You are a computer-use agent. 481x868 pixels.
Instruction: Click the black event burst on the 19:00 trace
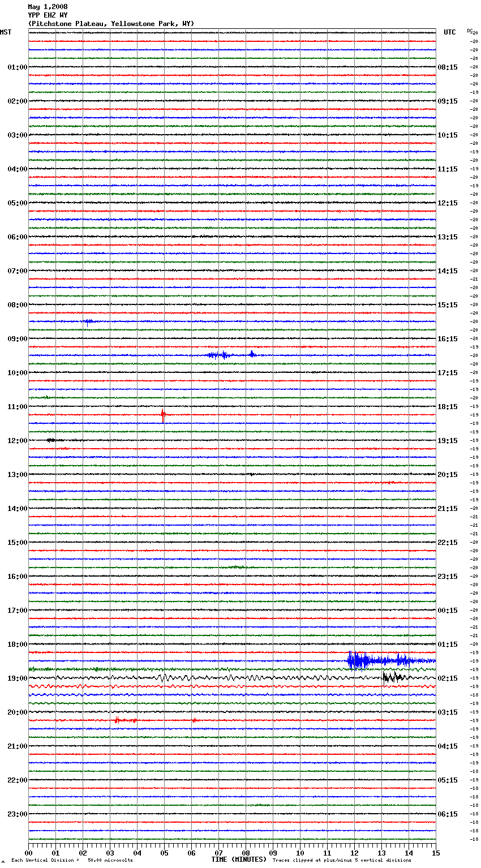click(x=393, y=677)
